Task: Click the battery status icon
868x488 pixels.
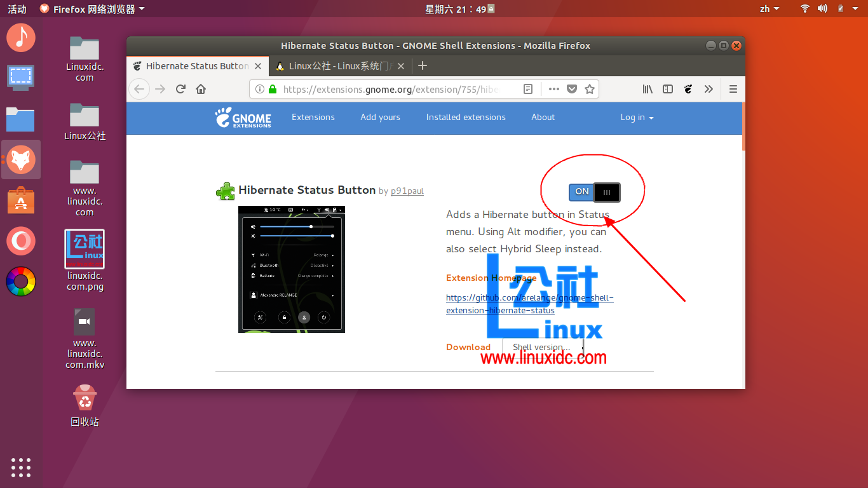Action: tap(840, 9)
